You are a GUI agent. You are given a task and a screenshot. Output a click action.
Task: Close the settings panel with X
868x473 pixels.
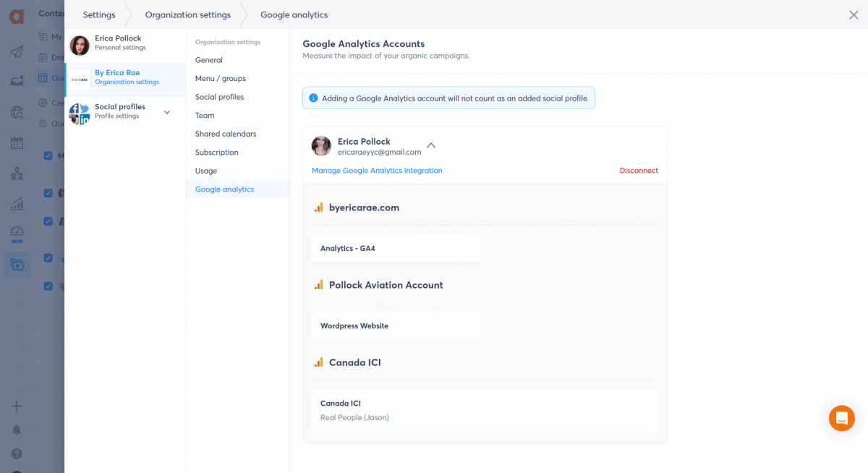[854, 14]
